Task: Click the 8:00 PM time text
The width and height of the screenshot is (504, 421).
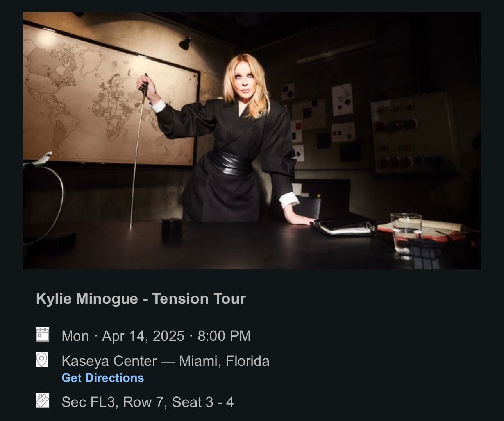Action: 224,336
